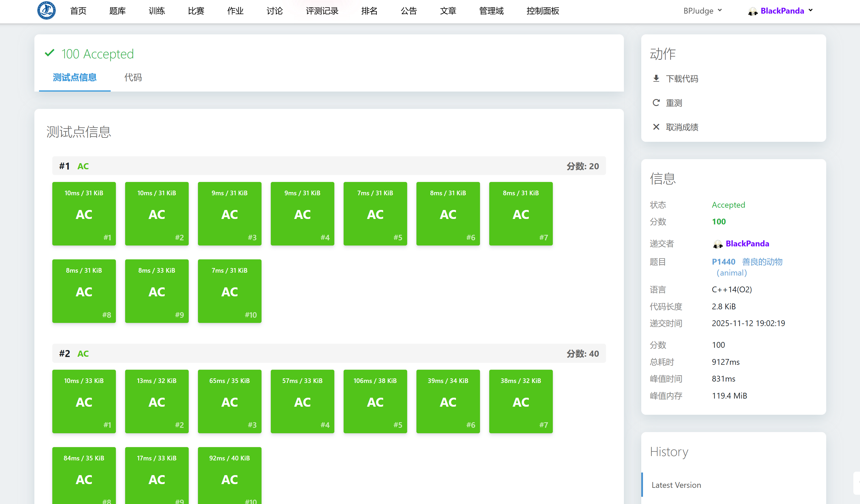Click subtask #1 test case #9 tile
This screenshot has width=860, height=504.
(157, 291)
